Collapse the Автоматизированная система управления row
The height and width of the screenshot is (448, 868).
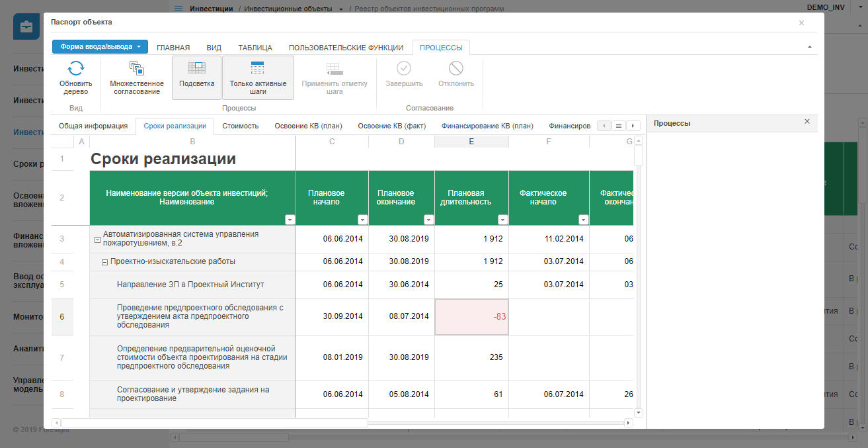pos(97,239)
